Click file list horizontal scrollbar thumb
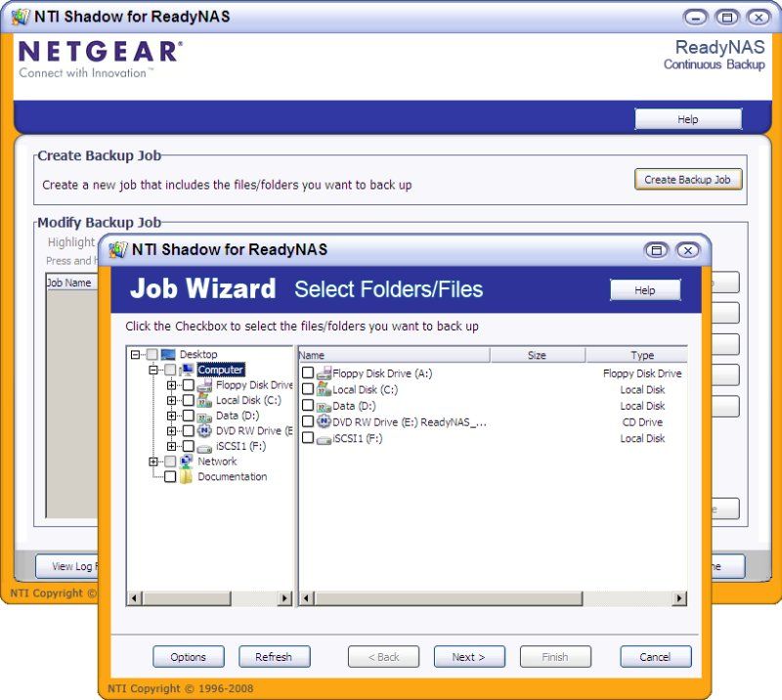Image resolution: width=782 pixels, height=700 pixels. (x=449, y=597)
